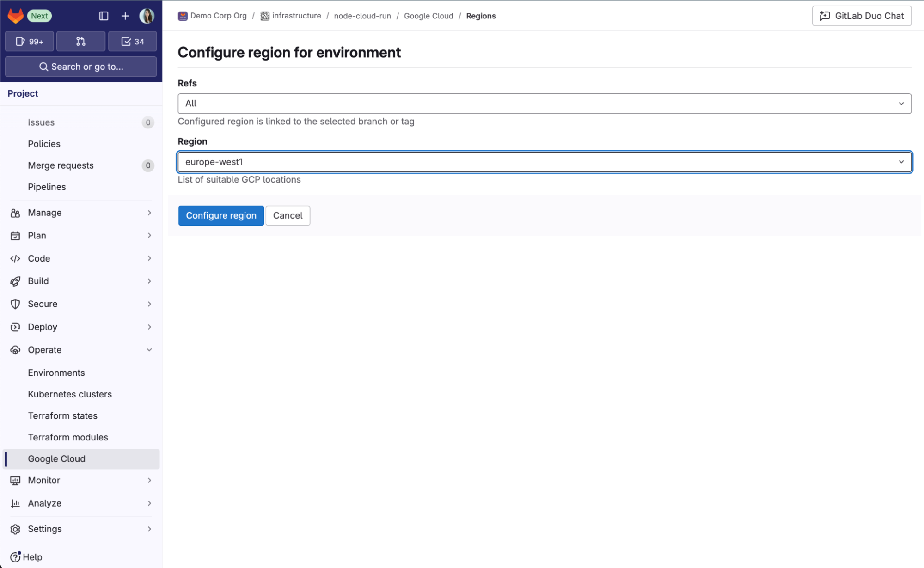
Task: Click the Help section icon
Action: point(16,557)
